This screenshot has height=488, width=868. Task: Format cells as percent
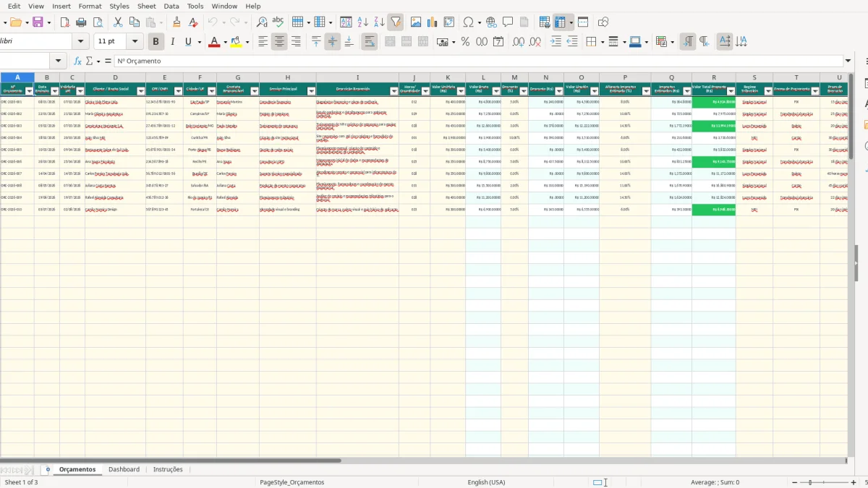pos(465,42)
